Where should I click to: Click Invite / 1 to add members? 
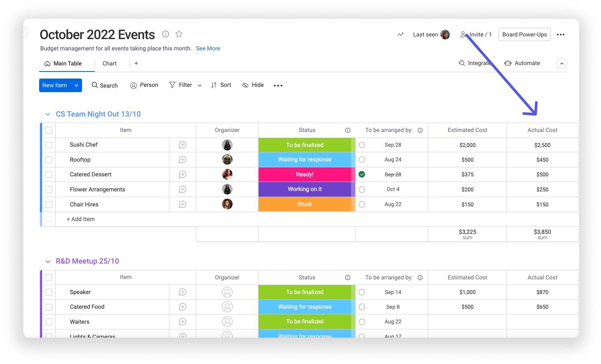pyautogui.click(x=476, y=35)
